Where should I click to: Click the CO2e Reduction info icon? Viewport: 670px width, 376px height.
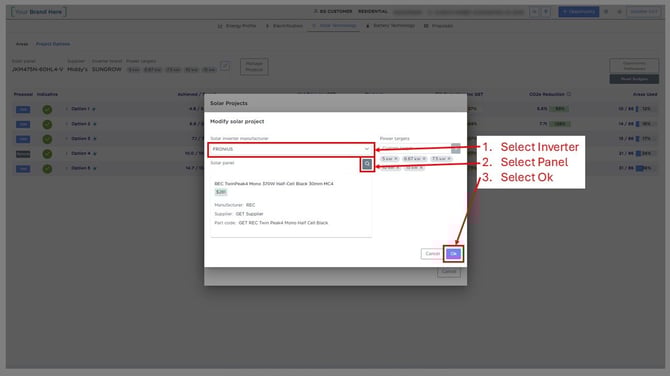pos(569,94)
